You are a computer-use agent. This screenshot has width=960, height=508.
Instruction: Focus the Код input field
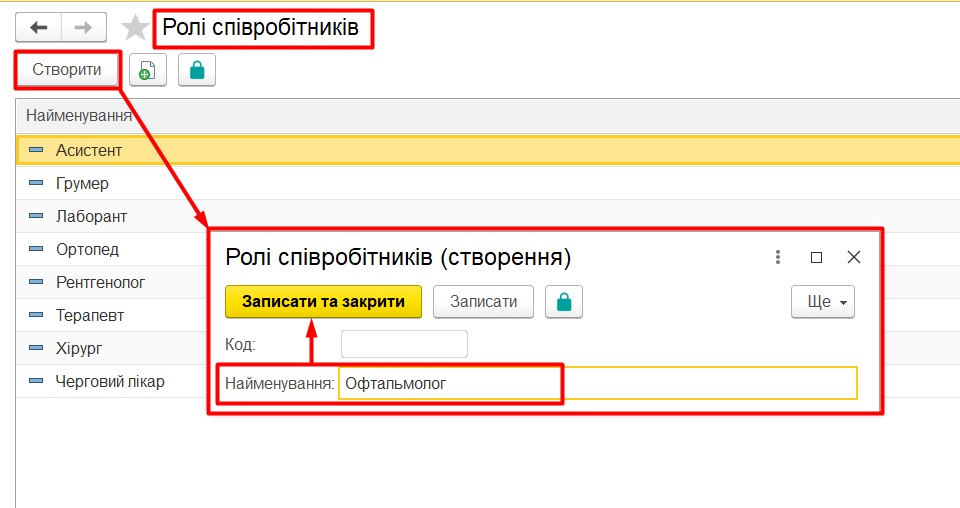click(x=404, y=344)
